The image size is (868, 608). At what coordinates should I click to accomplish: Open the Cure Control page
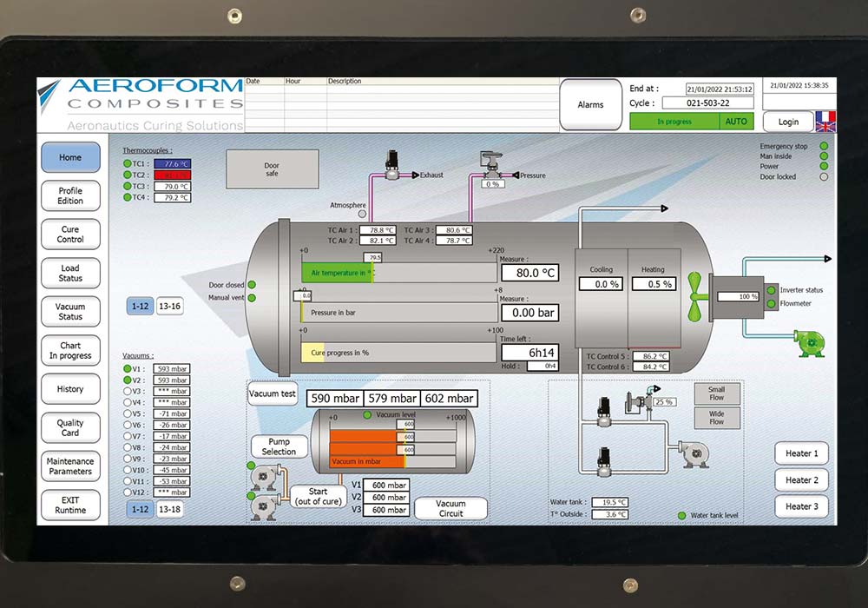(70, 235)
